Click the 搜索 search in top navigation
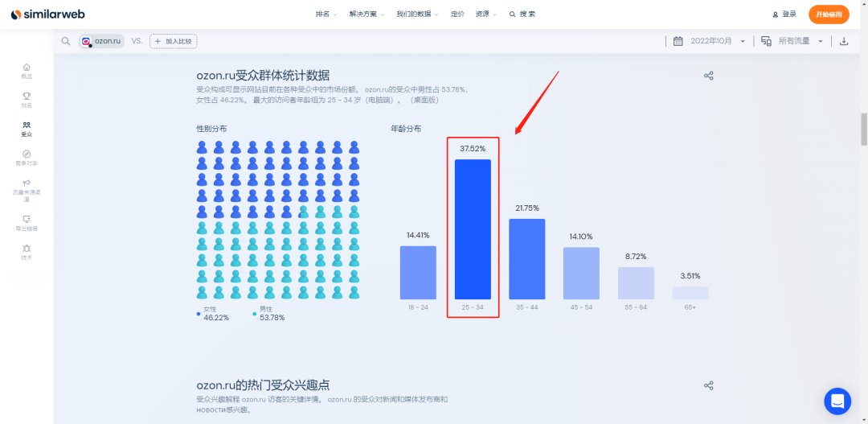868x424 pixels. (x=522, y=14)
